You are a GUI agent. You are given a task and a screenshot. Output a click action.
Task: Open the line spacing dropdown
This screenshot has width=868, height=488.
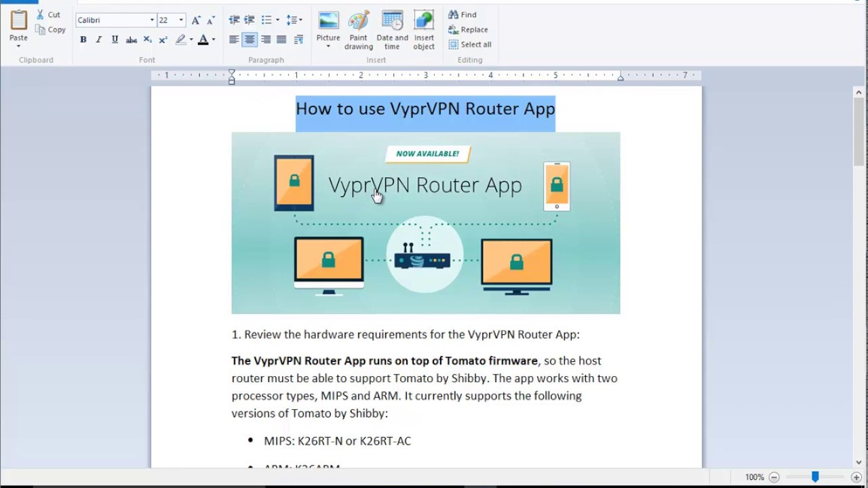294,20
